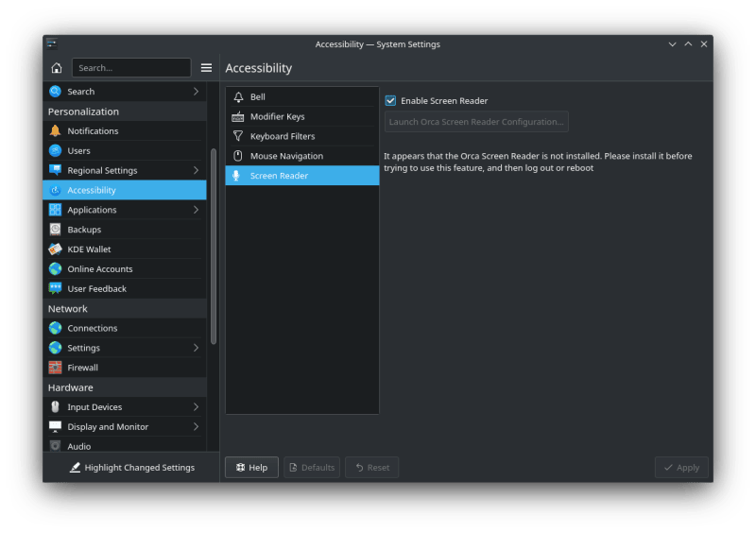
Task: Click the User Feedback icon
Action: 56,289
